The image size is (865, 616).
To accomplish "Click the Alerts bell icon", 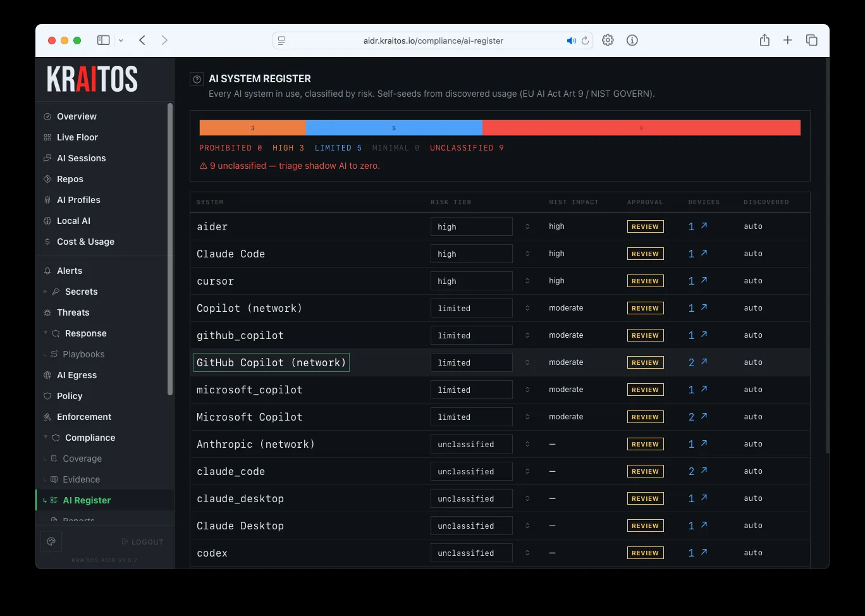I will [47, 271].
